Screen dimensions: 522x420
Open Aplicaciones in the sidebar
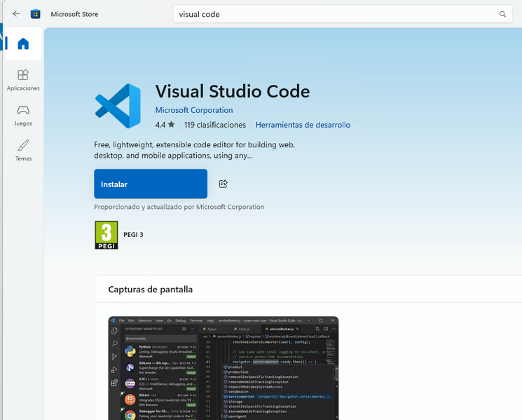(x=23, y=80)
